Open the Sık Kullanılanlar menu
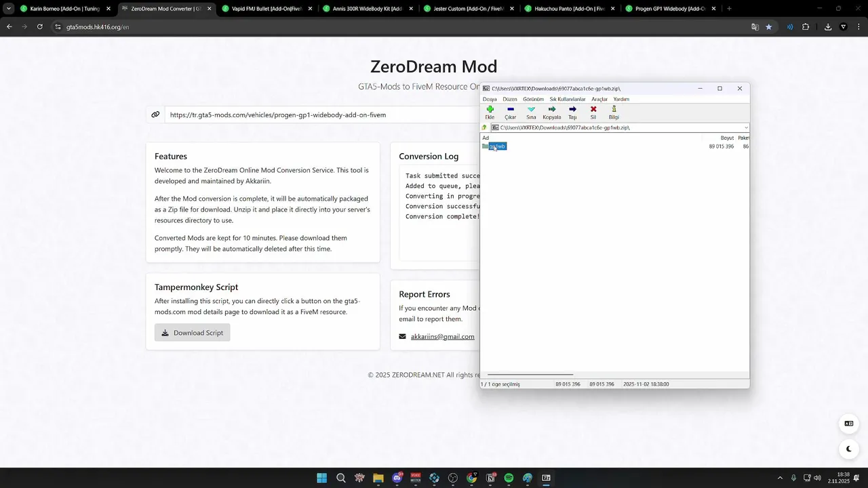This screenshot has width=868, height=488. pos(567,99)
